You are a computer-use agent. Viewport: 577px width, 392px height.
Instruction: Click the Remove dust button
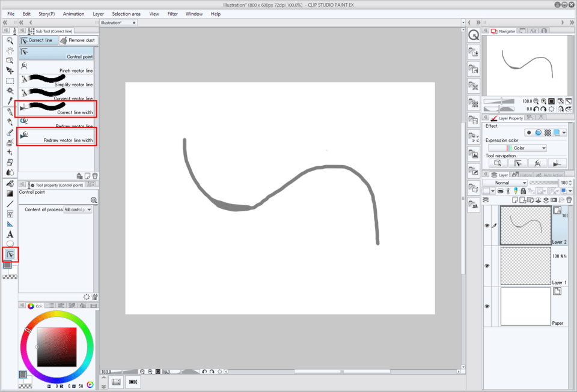[78, 40]
